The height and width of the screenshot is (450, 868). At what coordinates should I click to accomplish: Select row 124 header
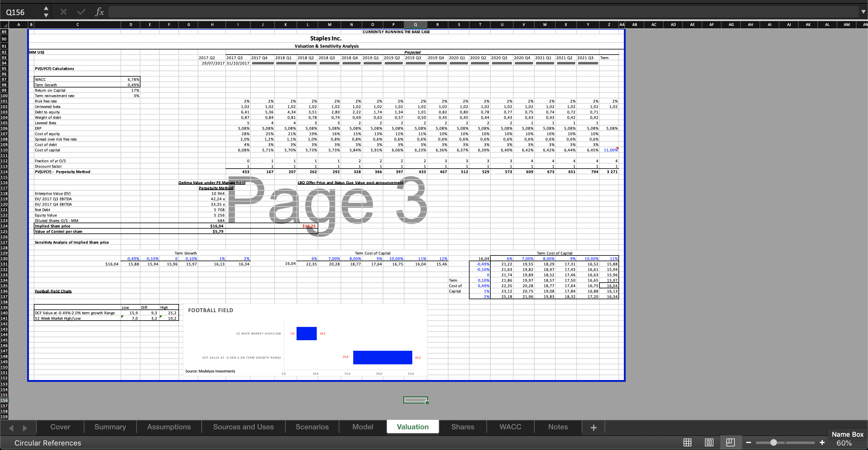(x=4, y=226)
